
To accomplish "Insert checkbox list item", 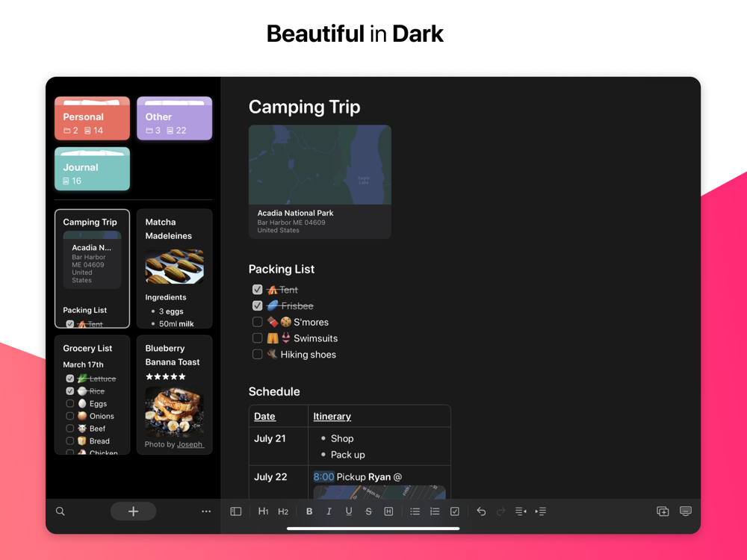I will (x=454, y=511).
